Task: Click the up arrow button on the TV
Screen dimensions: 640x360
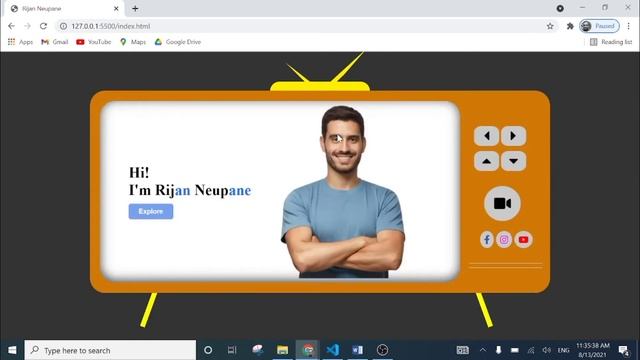Action: [x=486, y=161]
